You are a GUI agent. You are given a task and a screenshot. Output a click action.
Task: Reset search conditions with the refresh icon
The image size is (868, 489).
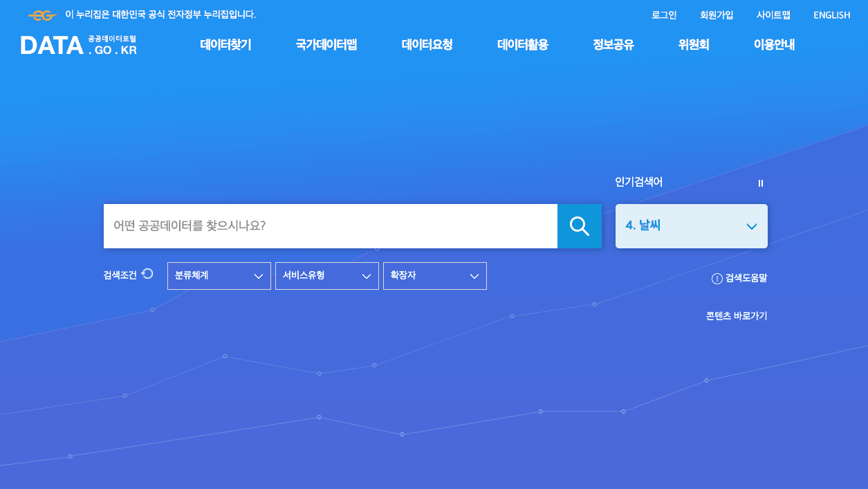147,274
